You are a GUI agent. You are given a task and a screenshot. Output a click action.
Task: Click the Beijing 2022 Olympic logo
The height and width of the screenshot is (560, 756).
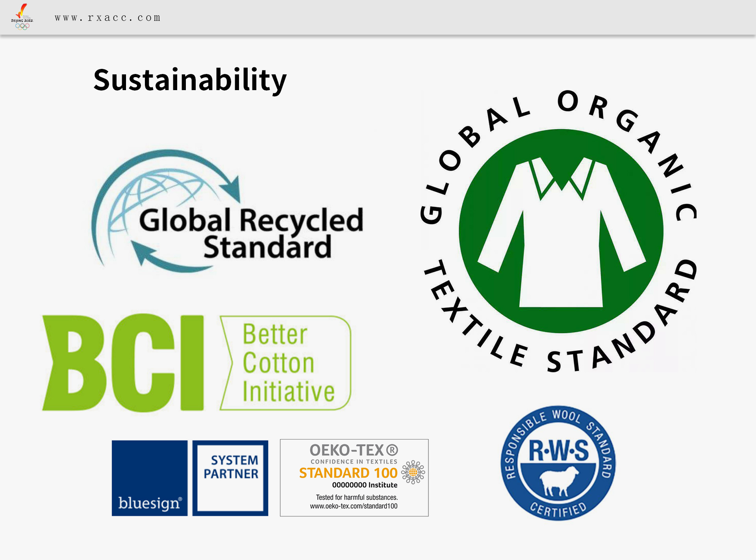22,17
